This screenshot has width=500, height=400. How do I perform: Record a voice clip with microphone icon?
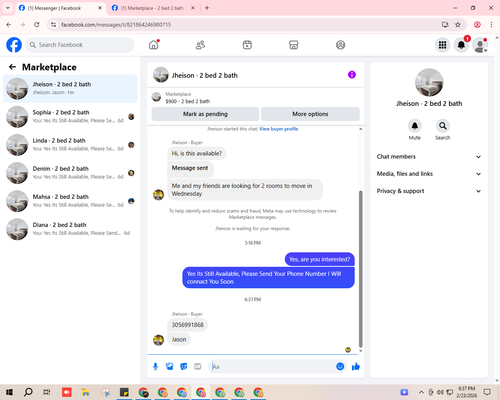155,367
